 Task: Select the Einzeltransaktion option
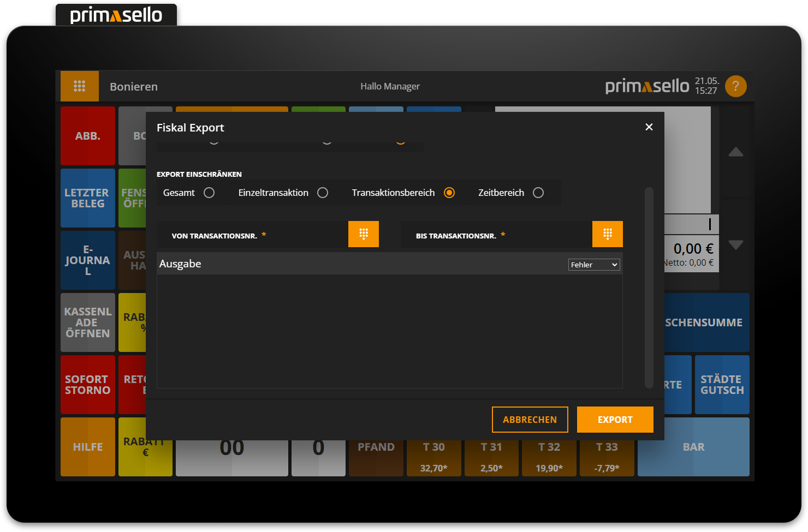pyautogui.click(x=323, y=192)
